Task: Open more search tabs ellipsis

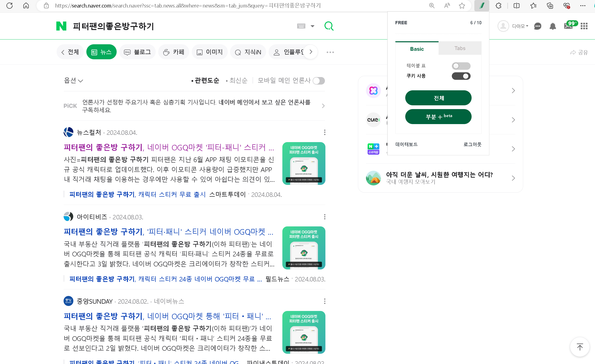Action: tap(330, 52)
